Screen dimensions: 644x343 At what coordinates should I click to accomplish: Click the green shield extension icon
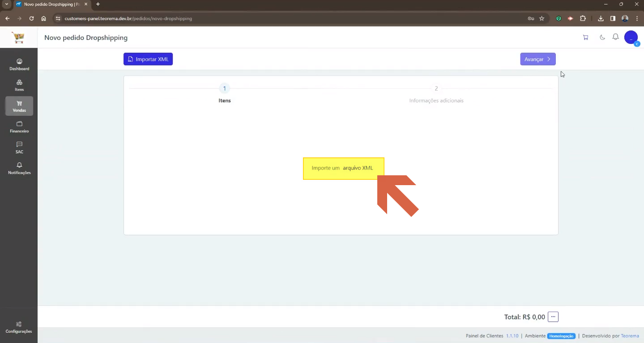(559, 18)
